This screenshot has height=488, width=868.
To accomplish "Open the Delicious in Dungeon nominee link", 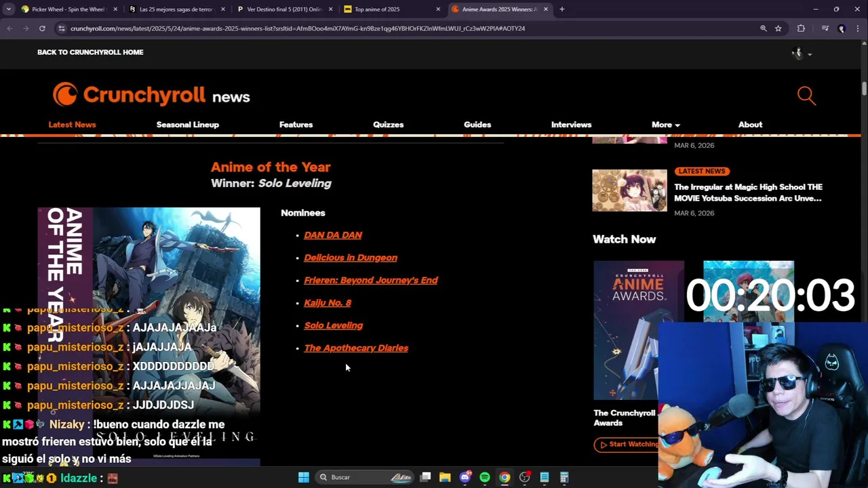I will [x=351, y=258].
